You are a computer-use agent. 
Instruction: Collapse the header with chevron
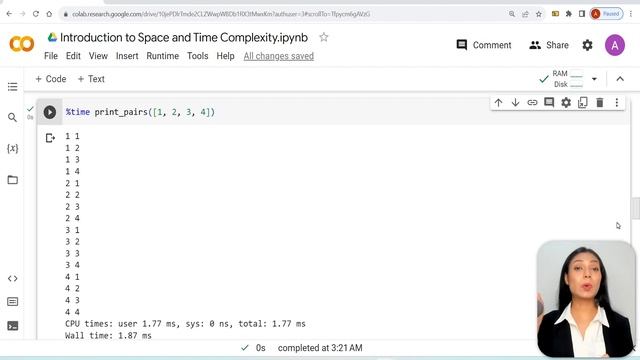(x=620, y=79)
